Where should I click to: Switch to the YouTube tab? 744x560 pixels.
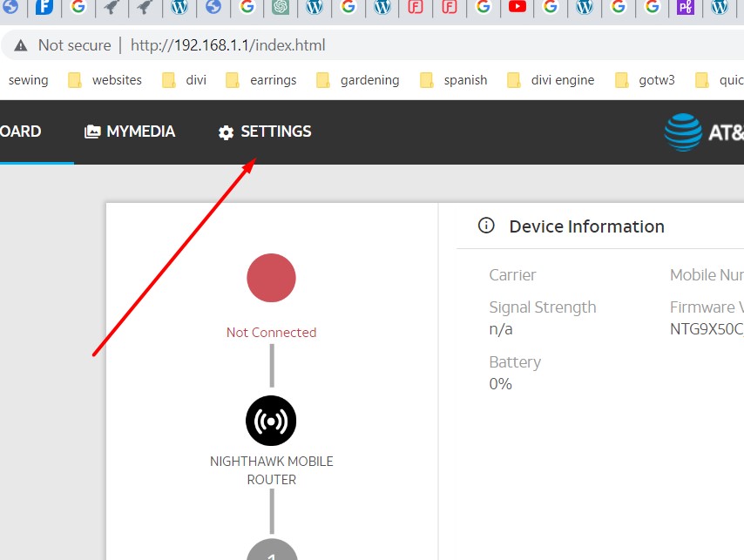tap(517, 7)
